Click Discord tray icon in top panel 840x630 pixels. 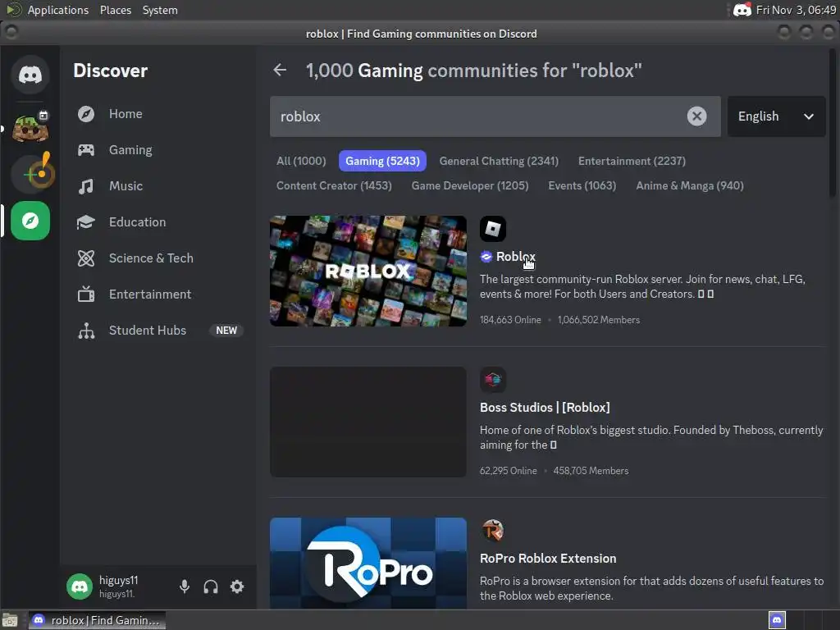tap(742, 10)
